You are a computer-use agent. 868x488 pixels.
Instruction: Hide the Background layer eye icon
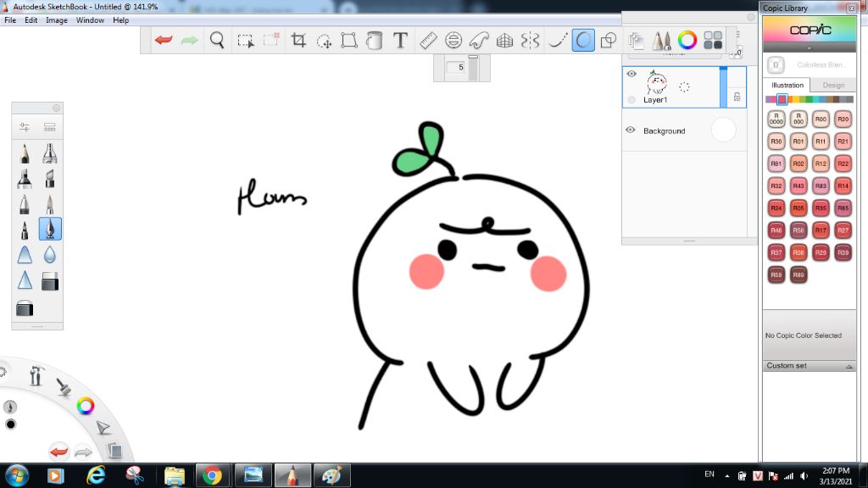click(630, 130)
